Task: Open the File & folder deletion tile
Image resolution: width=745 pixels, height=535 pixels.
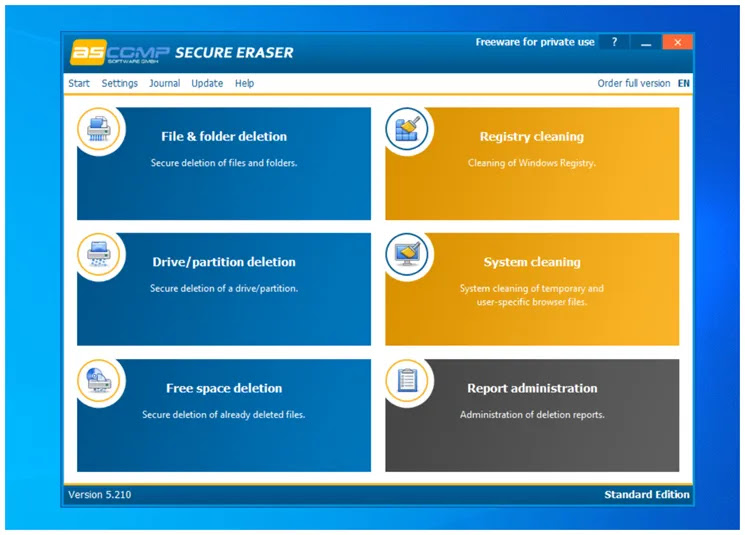Action: (x=224, y=163)
